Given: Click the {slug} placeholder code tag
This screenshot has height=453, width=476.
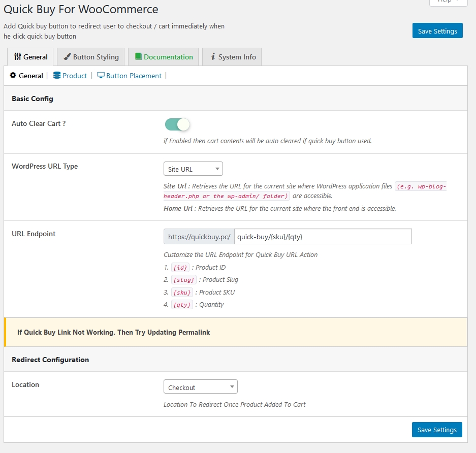Looking at the screenshot, I should [184, 279].
